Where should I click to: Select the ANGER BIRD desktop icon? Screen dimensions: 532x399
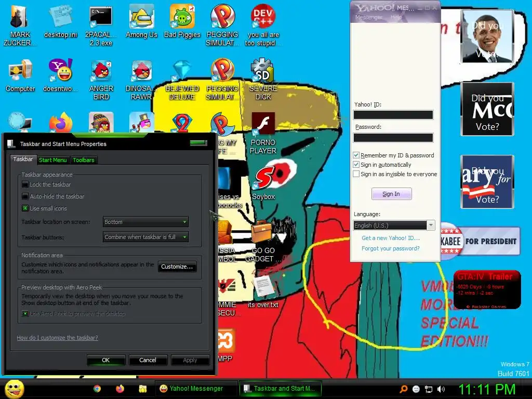tap(101, 79)
